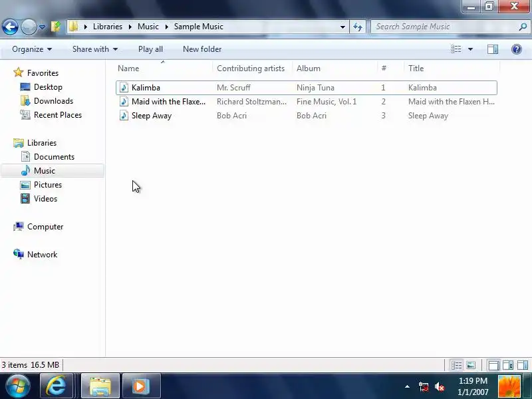Open the Documents library

pyautogui.click(x=54, y=157)
